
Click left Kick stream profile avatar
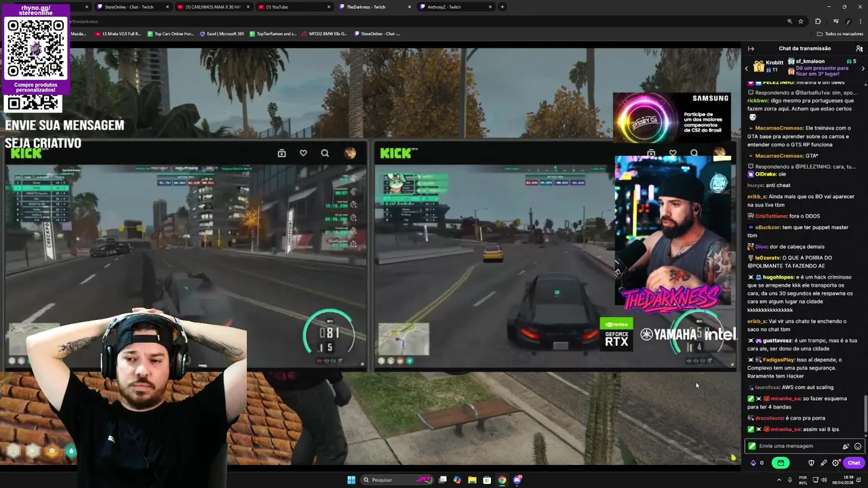point(350,153)
